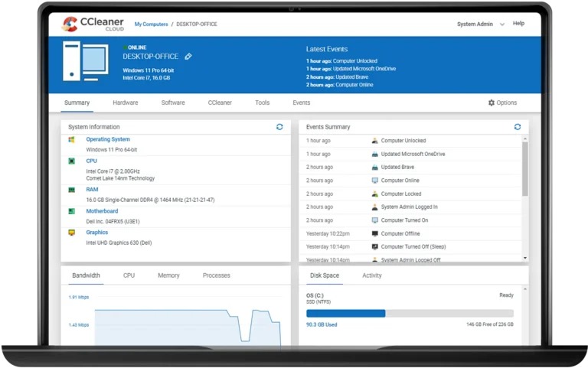Click the DESKTOP-OFFICE breadcrumb text

[197, 24]
